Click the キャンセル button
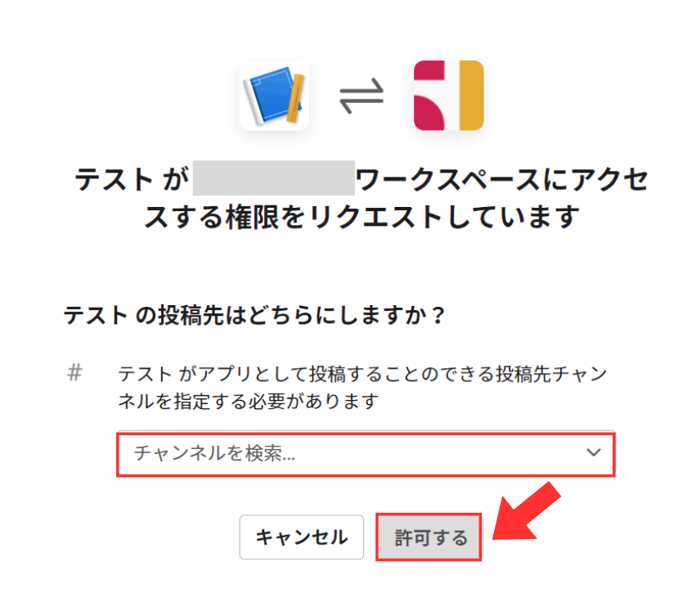Viewport: 683px width, 616px height. (x=302, y=537)
